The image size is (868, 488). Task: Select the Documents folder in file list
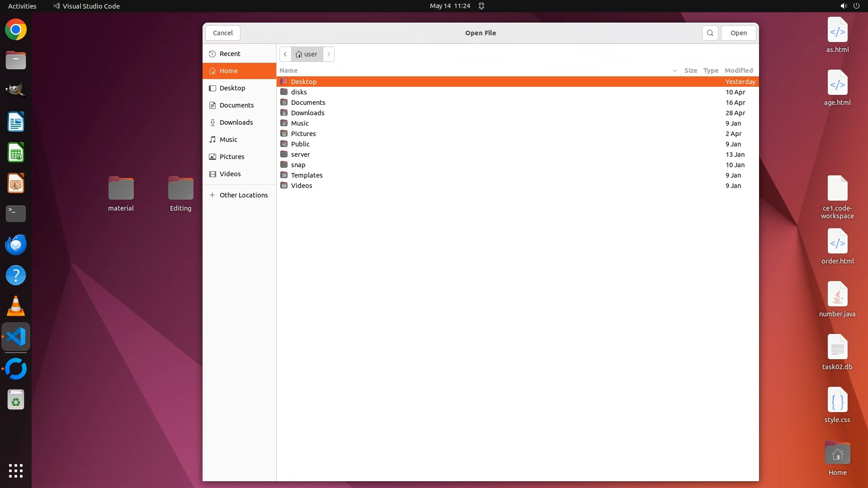pos(308,103)
